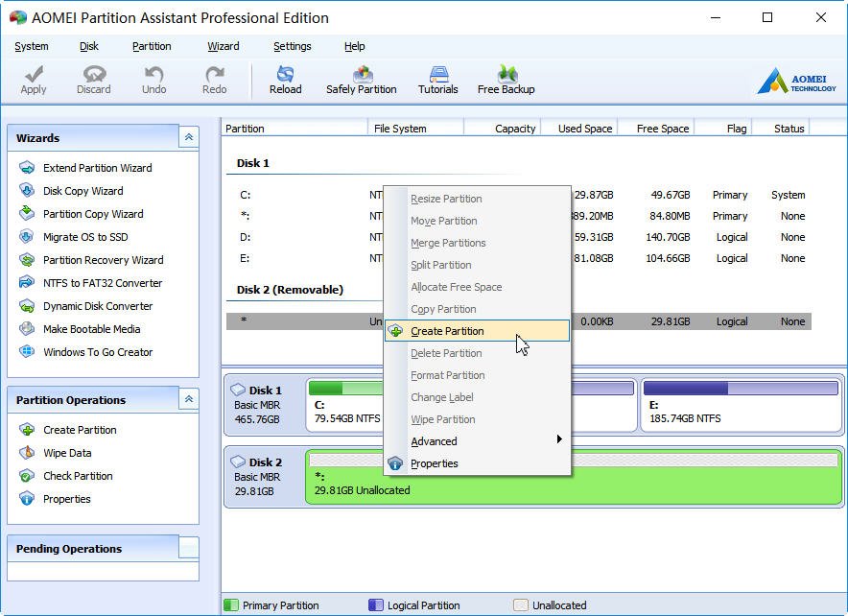Click the Apply checkmark toolbar icon
Screen dimensions: 848x616
click(x=34, y=74)
